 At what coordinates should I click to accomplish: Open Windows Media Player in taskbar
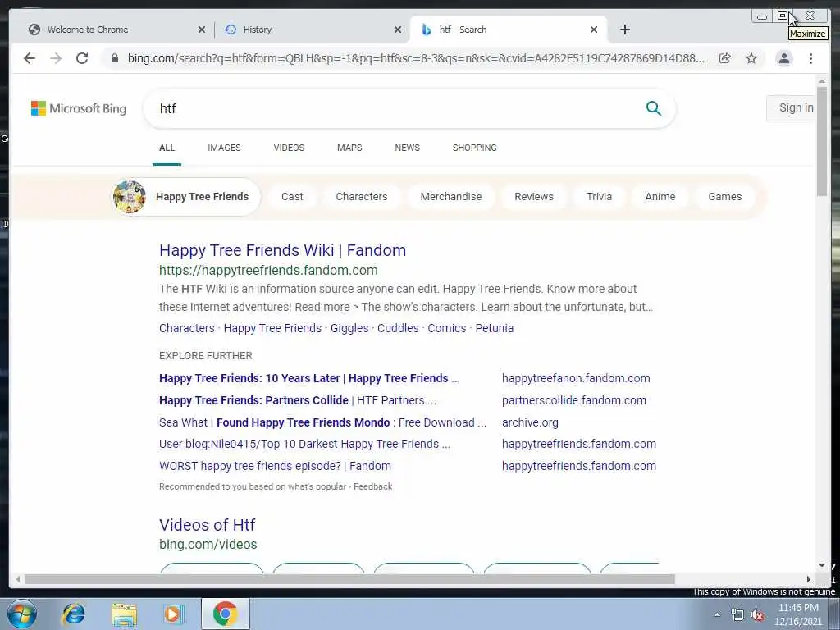[x=172, y=614]
